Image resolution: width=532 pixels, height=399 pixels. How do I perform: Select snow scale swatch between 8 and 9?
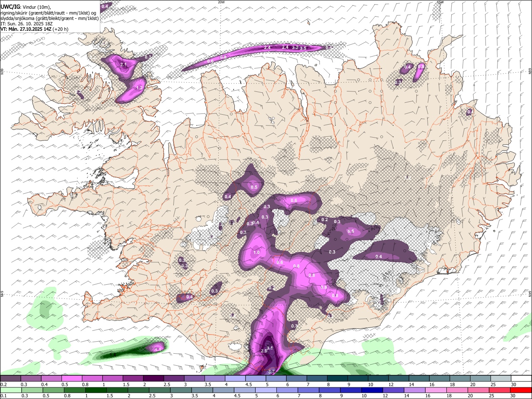337,378
